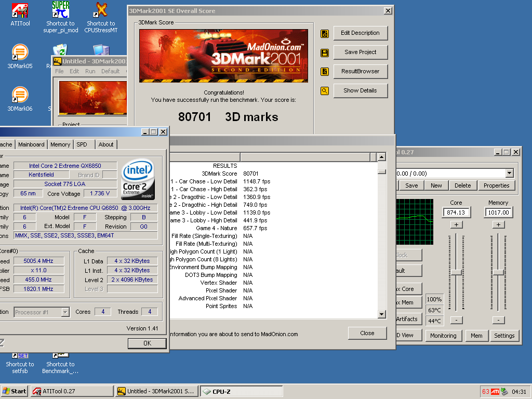
Task: Click the ATI tray icon
Action: (x=495, y=392)
